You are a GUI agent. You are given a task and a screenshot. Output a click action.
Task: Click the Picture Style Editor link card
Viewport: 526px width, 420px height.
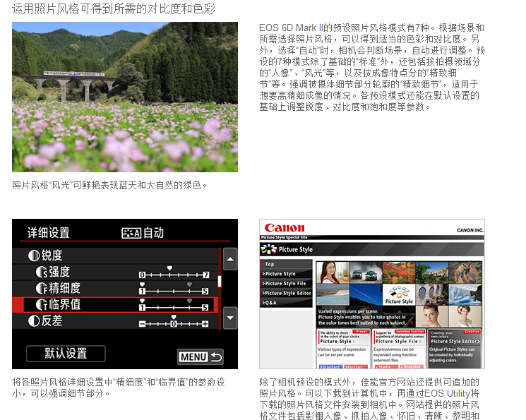click(455, 349)
